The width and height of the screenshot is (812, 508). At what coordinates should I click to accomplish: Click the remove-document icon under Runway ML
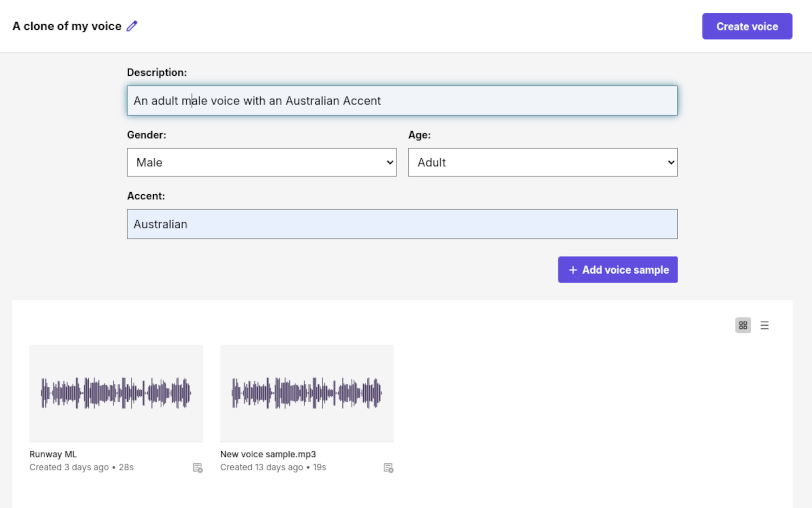(198, 468)
